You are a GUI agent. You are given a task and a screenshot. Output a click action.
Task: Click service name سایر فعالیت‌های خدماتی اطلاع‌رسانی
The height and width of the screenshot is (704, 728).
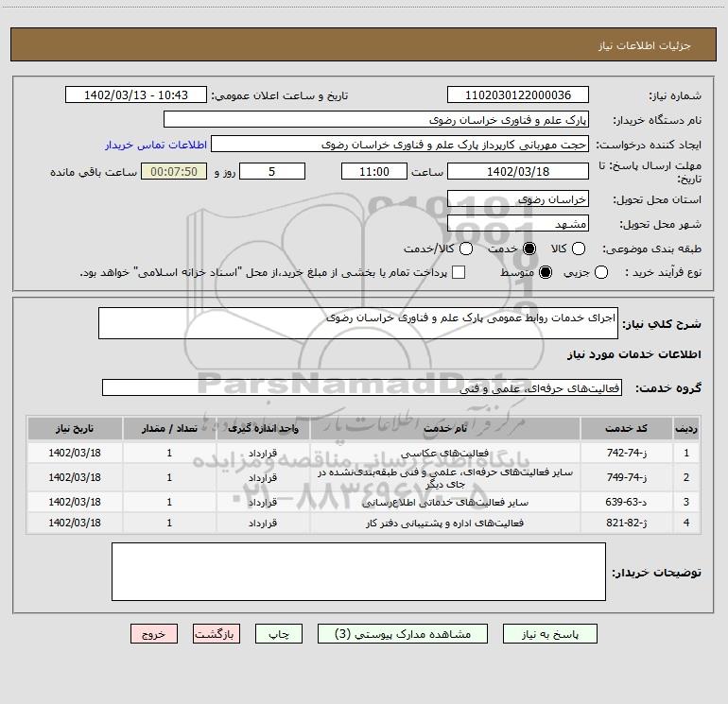444,502
